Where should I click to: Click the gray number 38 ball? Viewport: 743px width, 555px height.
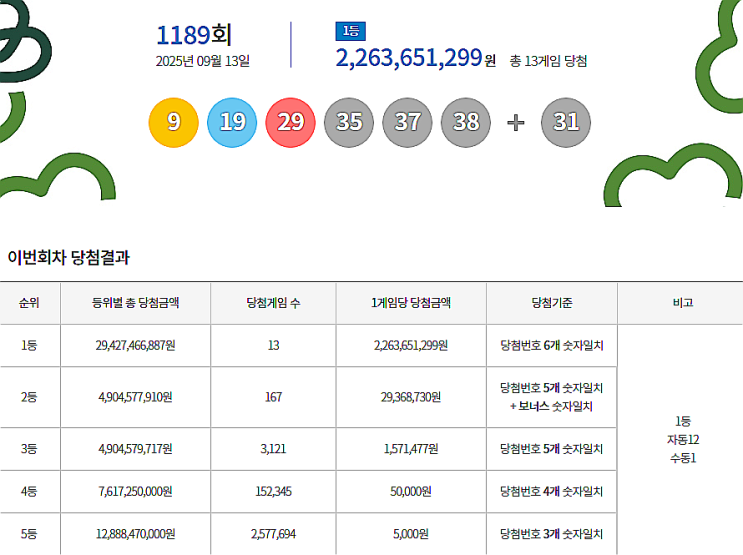466,122
